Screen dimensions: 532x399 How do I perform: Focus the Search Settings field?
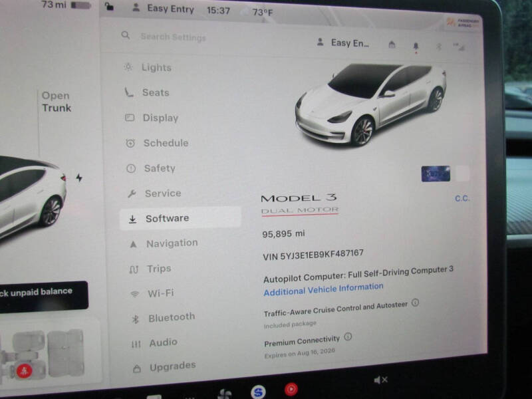173,37
